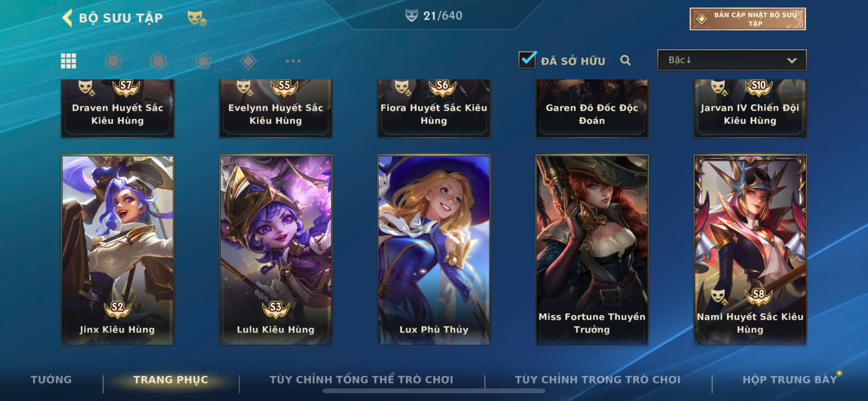Select the Jinx Kiêu Hùng skin card

point(118,250)
